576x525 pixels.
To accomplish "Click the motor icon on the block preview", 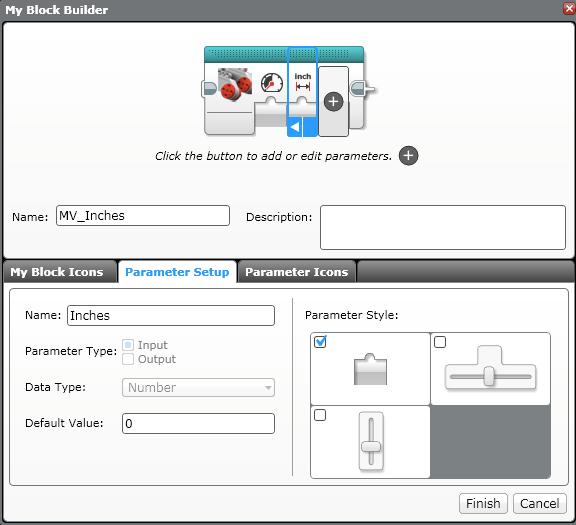I will 234,84.
